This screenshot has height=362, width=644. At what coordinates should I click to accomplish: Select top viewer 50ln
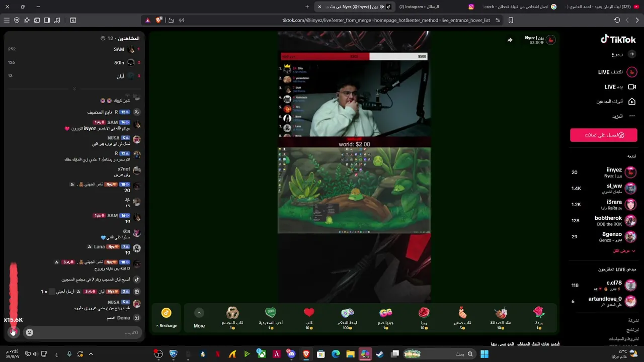pos(74,62)
